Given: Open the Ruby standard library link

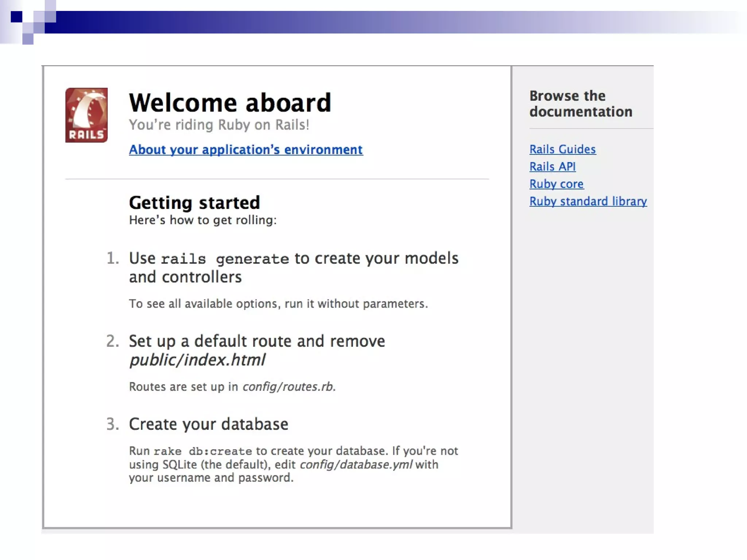Looking at the screenshot, I should 588,201.
